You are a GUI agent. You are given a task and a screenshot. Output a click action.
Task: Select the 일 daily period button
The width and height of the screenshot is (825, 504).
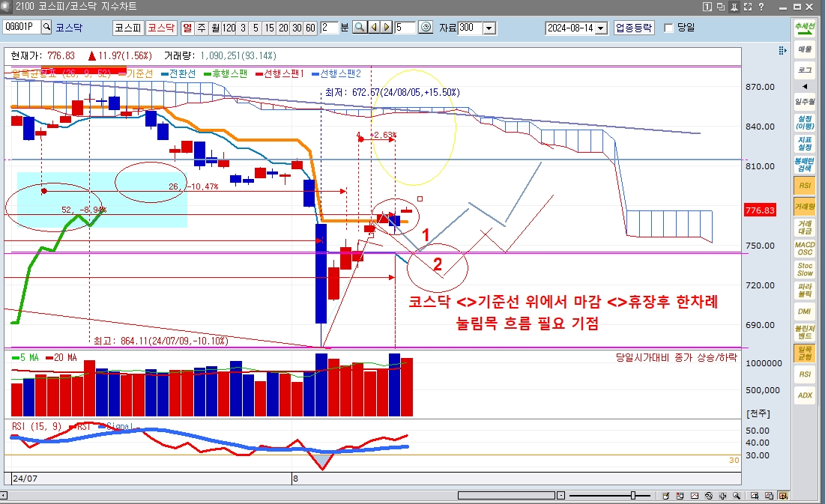[x=187, y=28]
